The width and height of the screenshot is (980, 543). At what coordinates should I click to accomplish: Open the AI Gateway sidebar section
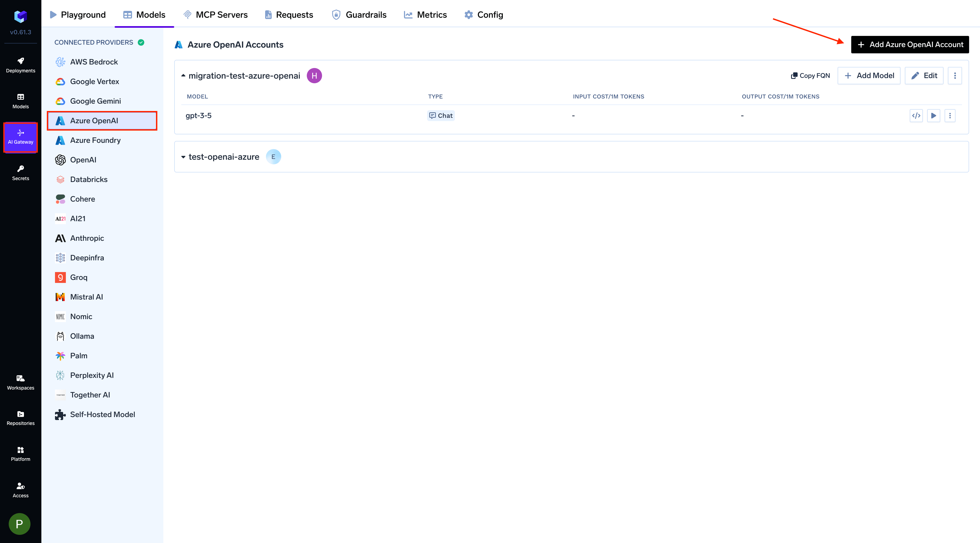tap(20, 137)
